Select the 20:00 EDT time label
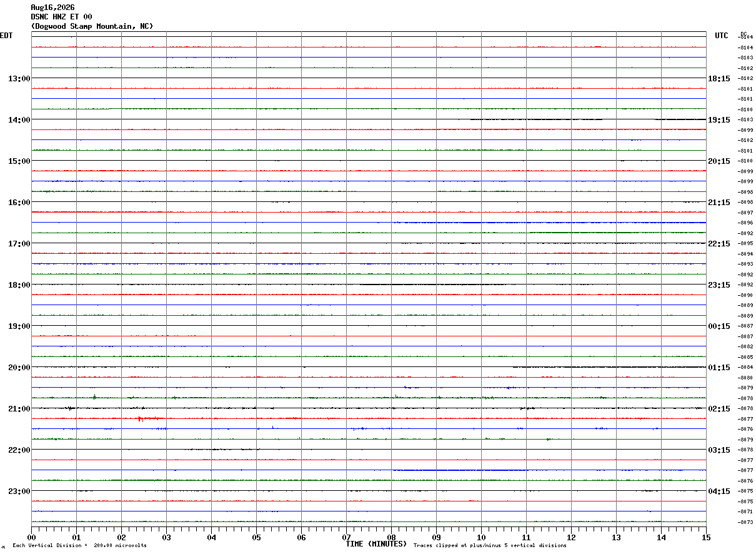The height and width of the screenshot is (554, 756). (x=19, y=367)
